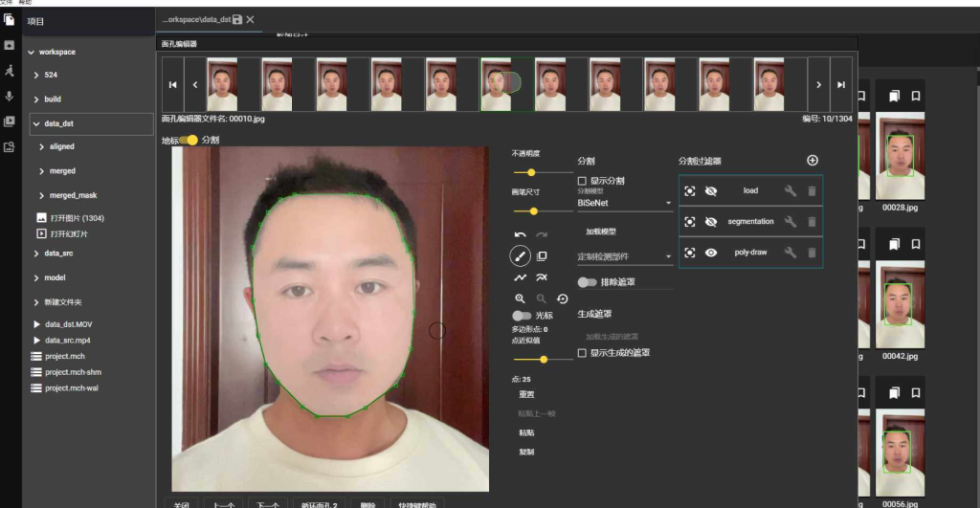Delete the load filter with trash icon
The width and height of the screenshot is (980, 508).
point(812,191)
